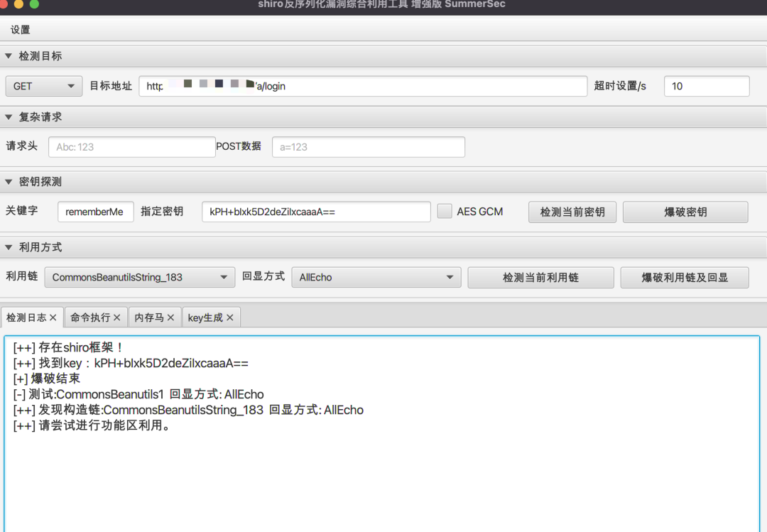Click the yellow minimize window button

[18, 4]
